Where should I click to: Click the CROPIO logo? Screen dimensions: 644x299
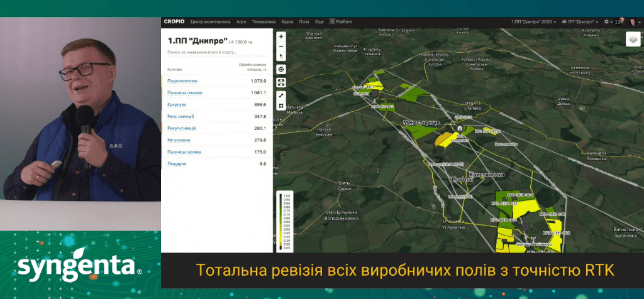pyautogui.click(x=174, y=22)
